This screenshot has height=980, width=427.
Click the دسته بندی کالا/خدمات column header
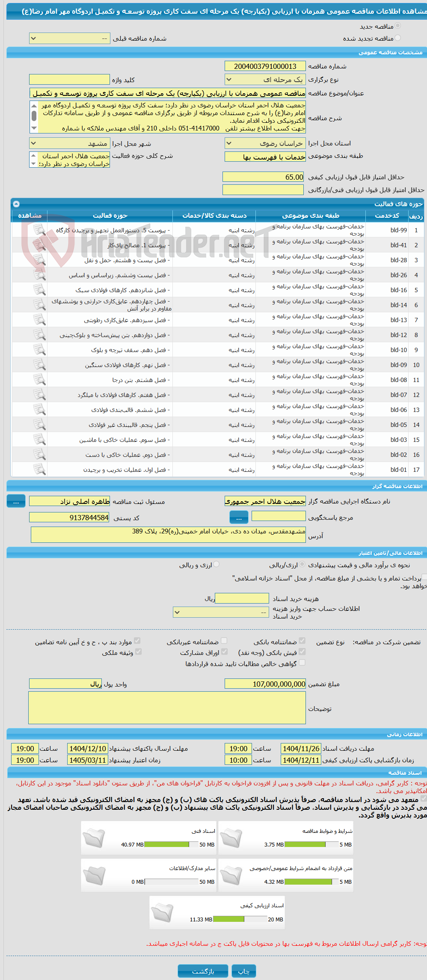[214, 216]
